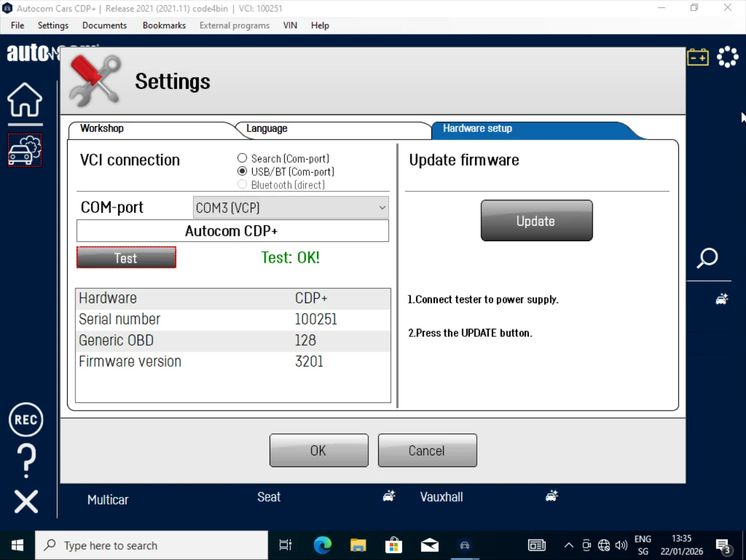Select the Serial number 100251 value
This screenshot has height=560, width=746.
[x=316, y=319]
